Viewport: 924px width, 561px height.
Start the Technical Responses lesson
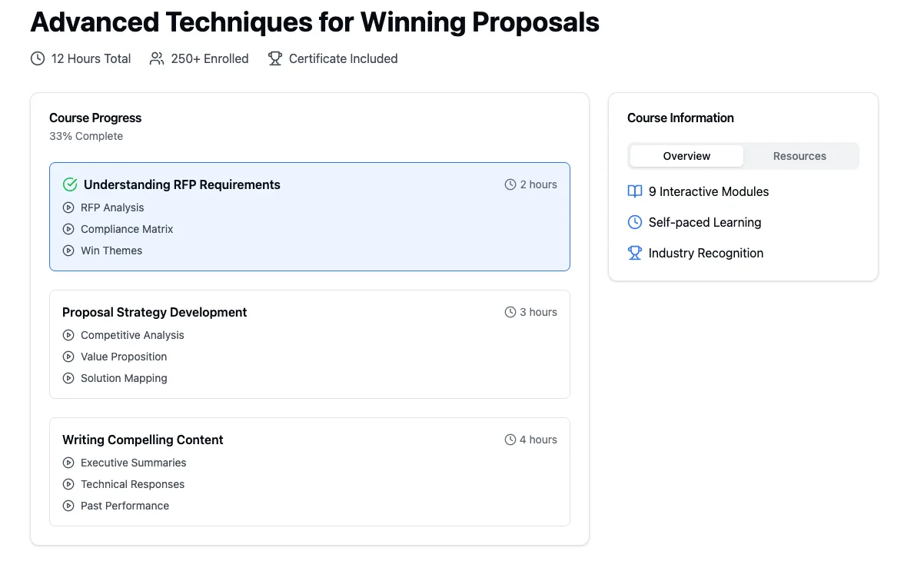point(132,484)
